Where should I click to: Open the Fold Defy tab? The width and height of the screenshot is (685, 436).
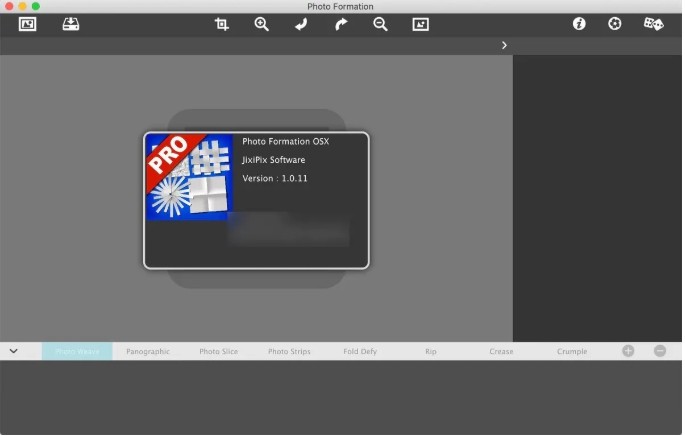coord(360,352)
